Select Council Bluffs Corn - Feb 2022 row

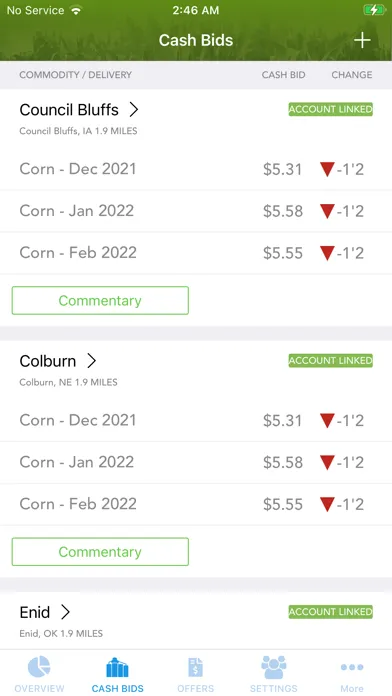click(196, 253)
